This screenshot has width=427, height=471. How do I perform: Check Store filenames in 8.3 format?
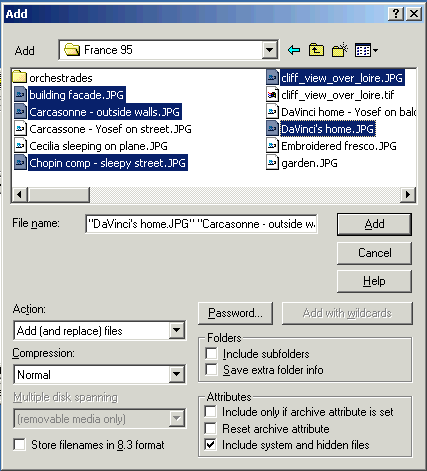[20, 445]
